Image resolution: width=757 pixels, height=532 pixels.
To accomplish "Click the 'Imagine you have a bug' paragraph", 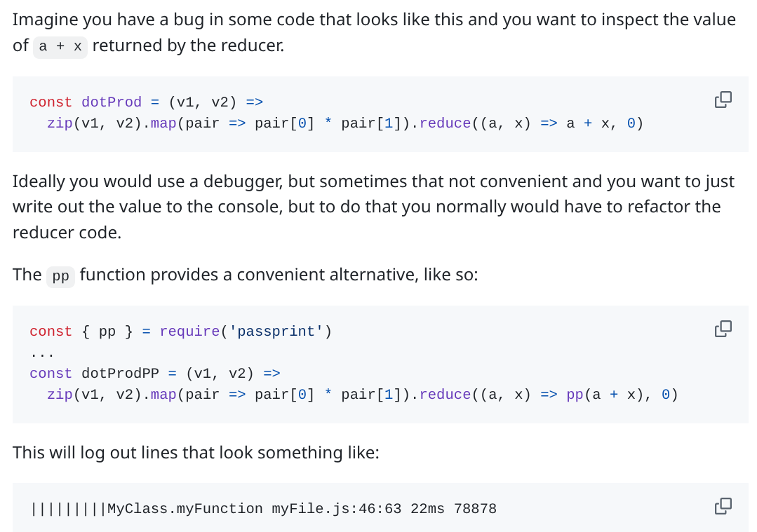I will (x=374, y=33).
